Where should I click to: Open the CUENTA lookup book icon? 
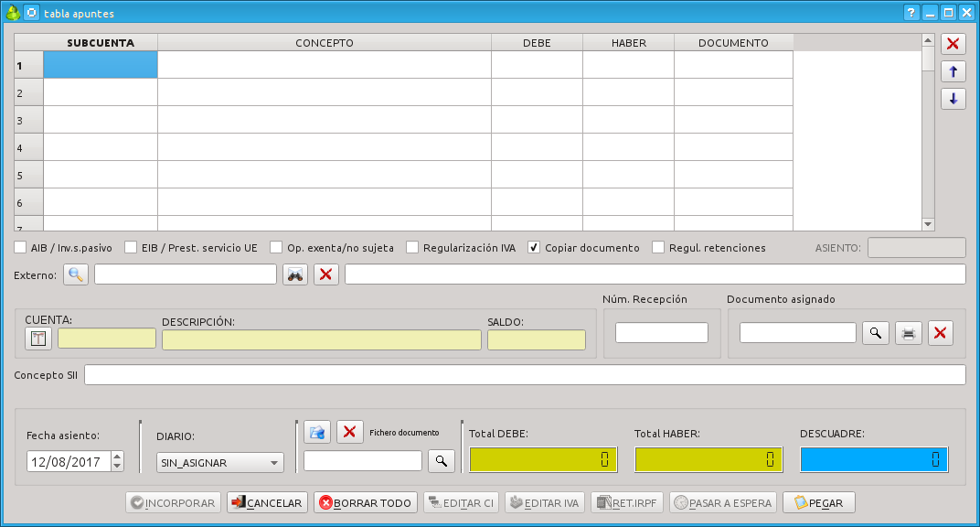click(x=38, y=339)
